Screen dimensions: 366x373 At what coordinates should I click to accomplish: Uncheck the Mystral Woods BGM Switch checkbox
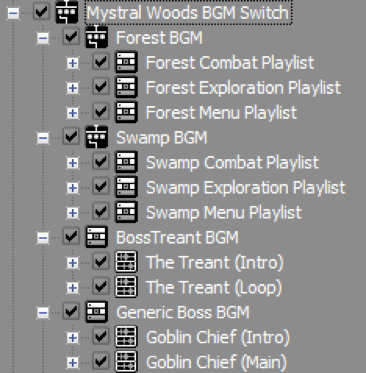click(41, 12)
